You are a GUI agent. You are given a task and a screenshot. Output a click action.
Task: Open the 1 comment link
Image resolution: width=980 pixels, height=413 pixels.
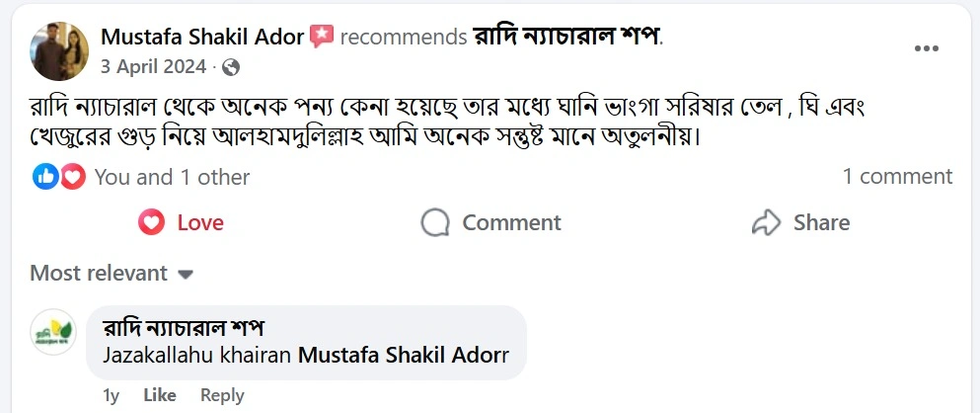[x=896, y=177]
